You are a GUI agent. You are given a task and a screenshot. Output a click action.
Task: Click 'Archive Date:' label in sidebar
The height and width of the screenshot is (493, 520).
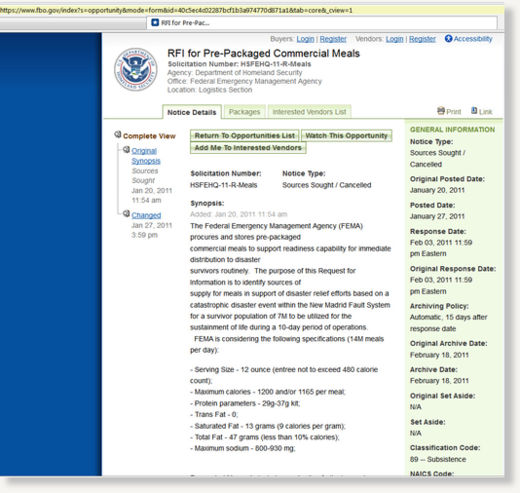[433, 370]
